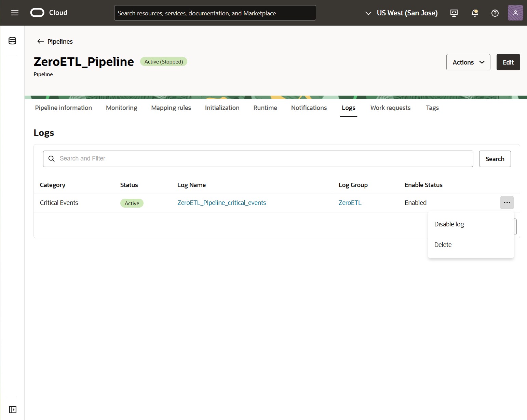Click the Active (Stopped) status badge
The image size is (527, 420).
(163, 61)
